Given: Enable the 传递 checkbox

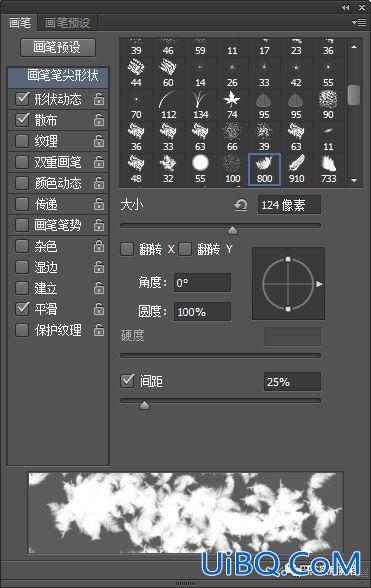Looking at the screenshot, I should click(22, 204).
